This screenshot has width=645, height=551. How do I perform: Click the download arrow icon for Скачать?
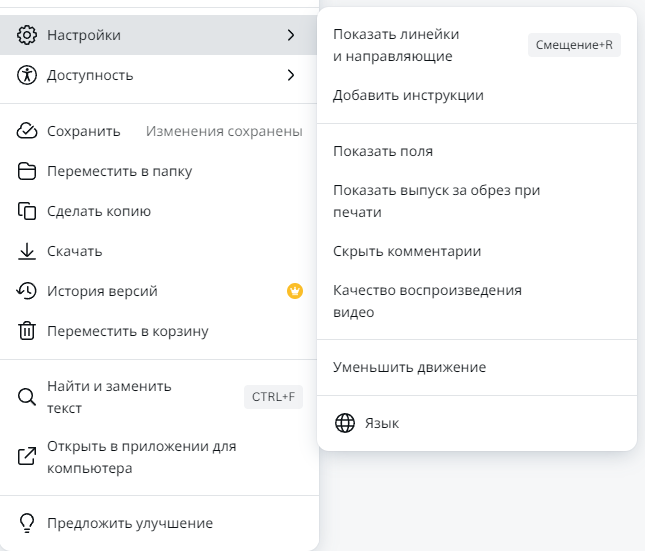click(27, 251)
